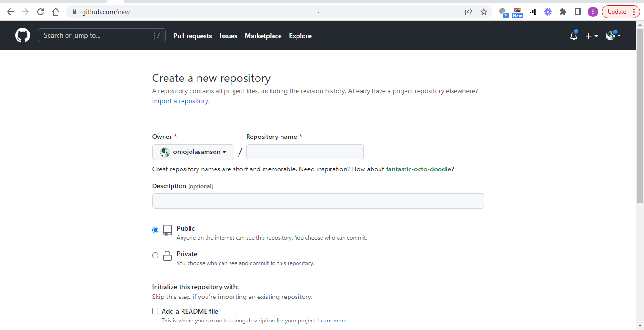The height and width of the screenshot is (330, 644).
Task: Open the owner dropdown omojolasamson
Action: click(x=193, y=152)
